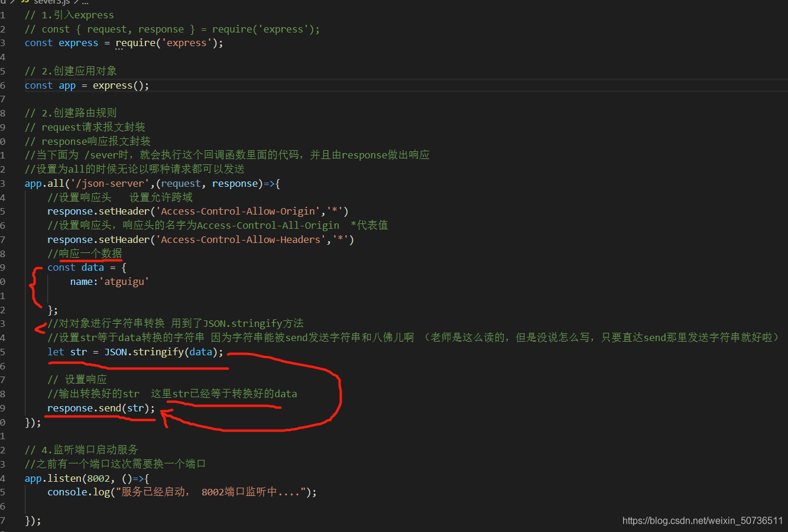Screen dimensions: 788x532
Task: Click the comment '// request请求报文封装'
Action: 85,127
